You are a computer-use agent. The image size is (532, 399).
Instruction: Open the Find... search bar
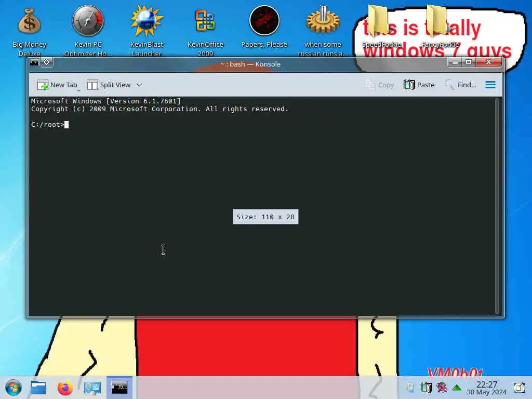tap(460, 85)
